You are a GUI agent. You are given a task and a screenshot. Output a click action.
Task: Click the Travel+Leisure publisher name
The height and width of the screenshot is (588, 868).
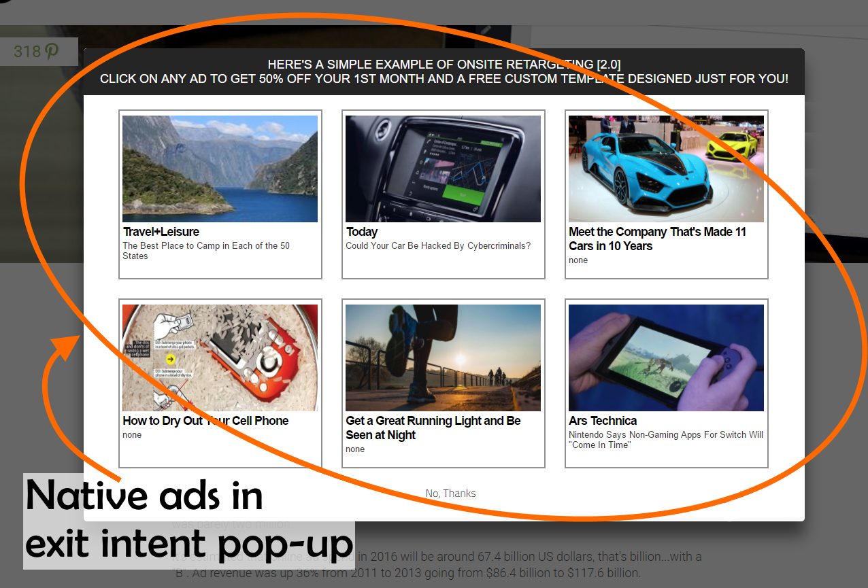[x=161, y=232]
